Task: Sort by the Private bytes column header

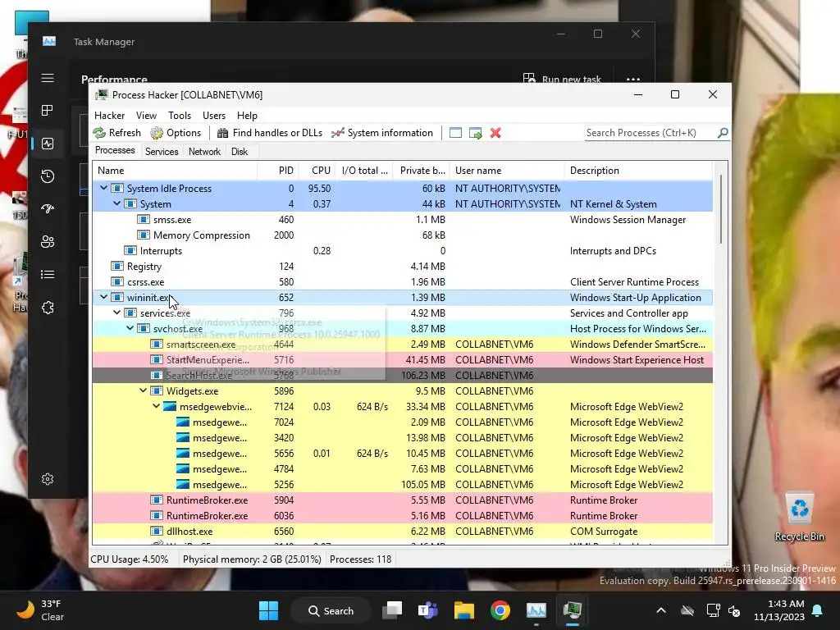Action: [x=421, y=171]
